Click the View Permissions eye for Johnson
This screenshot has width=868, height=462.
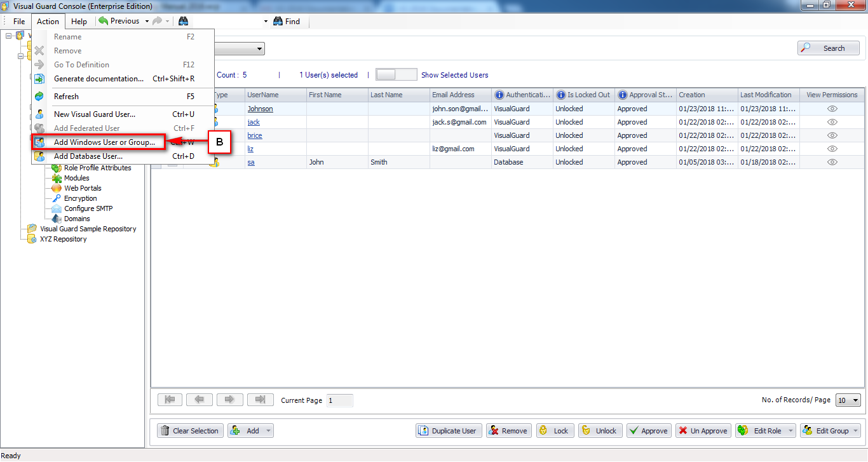pos(832,109)
